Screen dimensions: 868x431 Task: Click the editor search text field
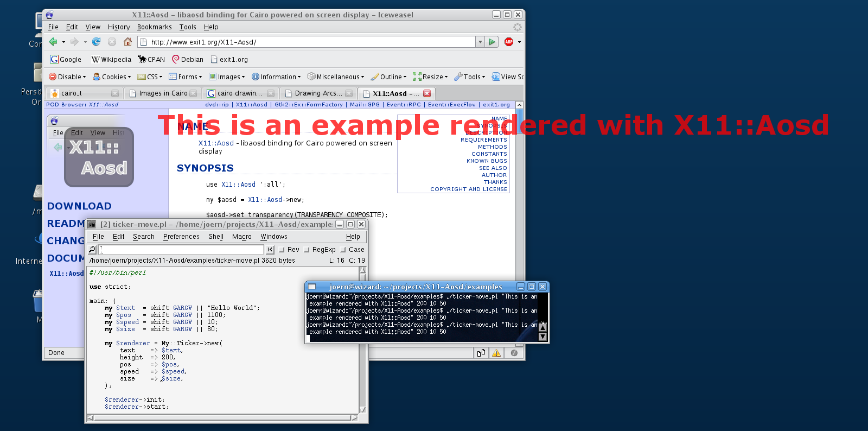(182, 250)
